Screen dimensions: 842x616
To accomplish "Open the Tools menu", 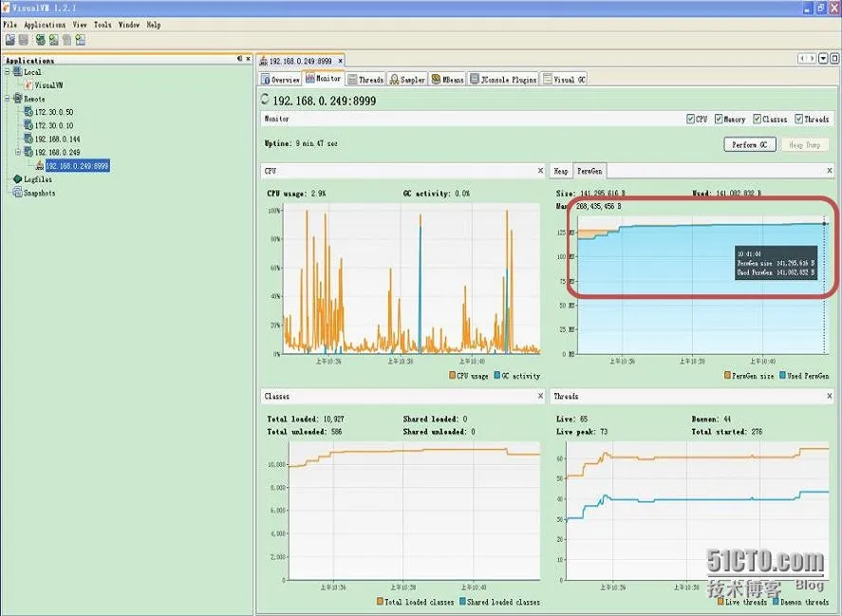I will tap(103, 25).
